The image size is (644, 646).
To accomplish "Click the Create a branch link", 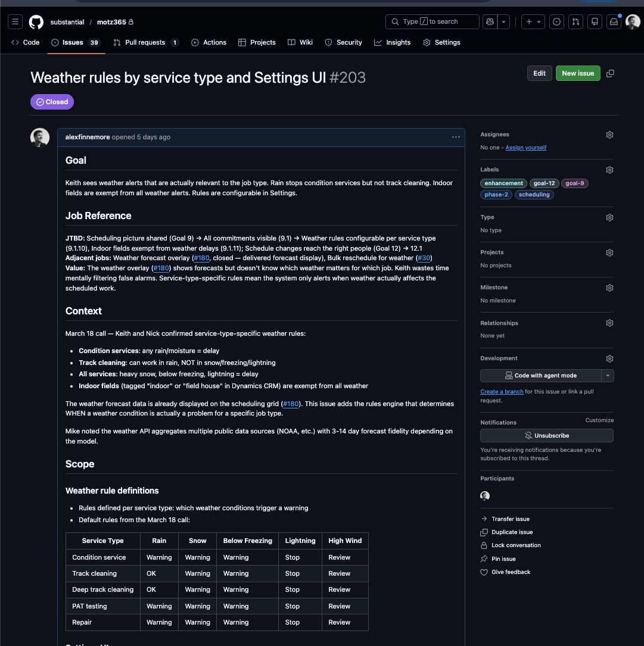I will [x=502, y=391].
